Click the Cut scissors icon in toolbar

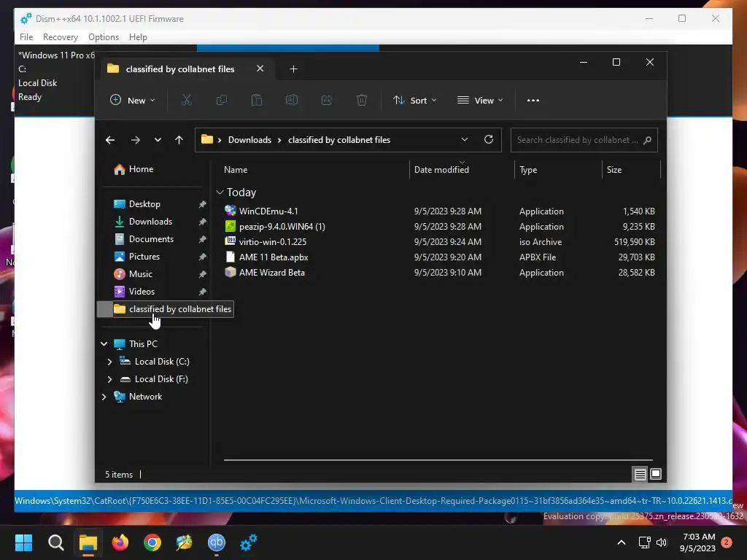click(x=186, y=100)
